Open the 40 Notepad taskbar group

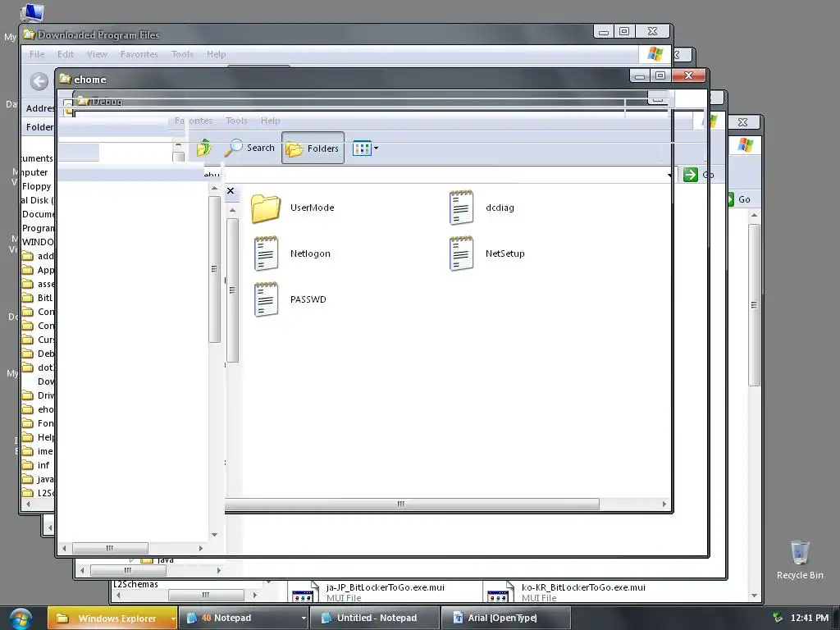pyautogui.click(x=243, y=619)
